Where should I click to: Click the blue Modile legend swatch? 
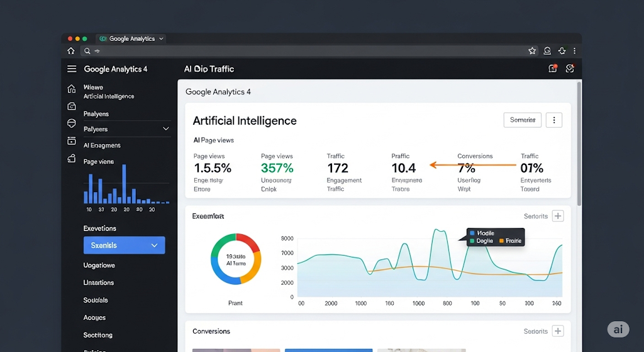(x=472, y=233)
